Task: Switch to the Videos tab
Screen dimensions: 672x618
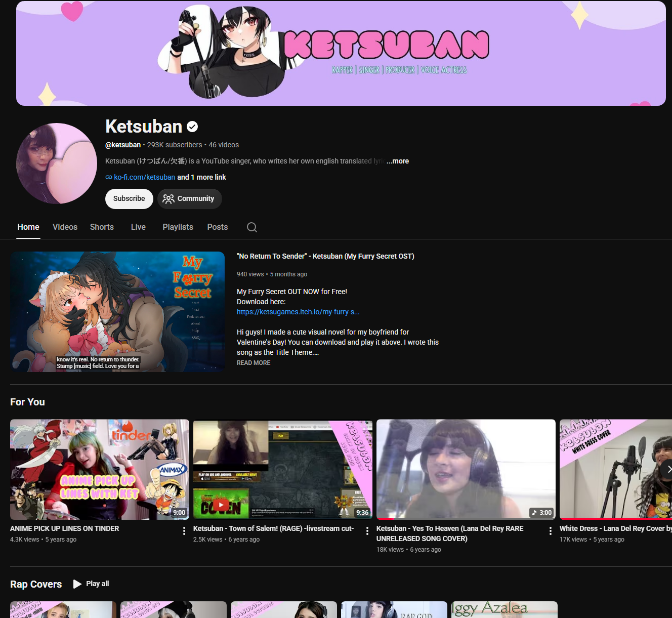Action: pos(65,227)
